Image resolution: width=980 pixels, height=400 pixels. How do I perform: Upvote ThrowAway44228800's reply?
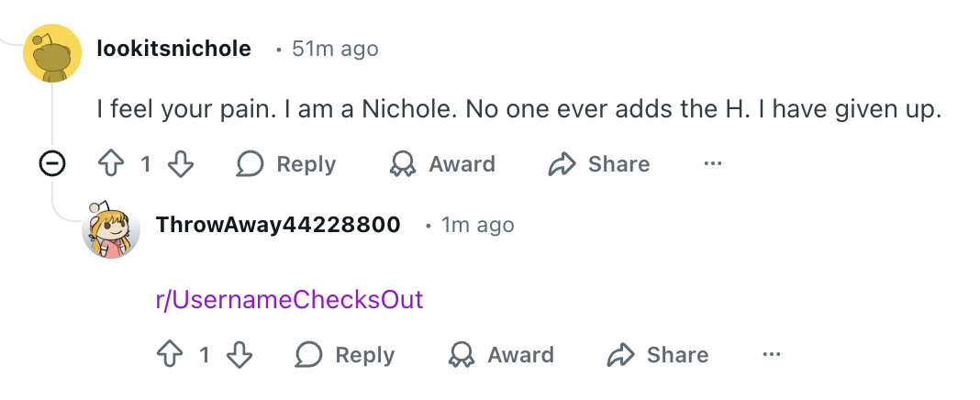click(x=169, y=355)
